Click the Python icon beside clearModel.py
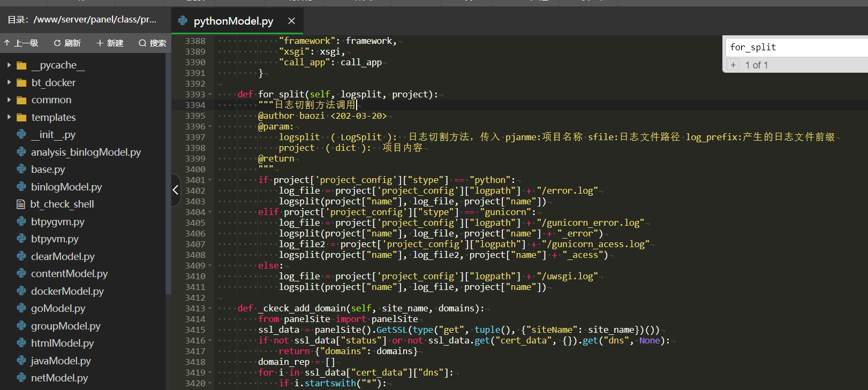This screenshot has width=868, height=390. tap(21, 256)
